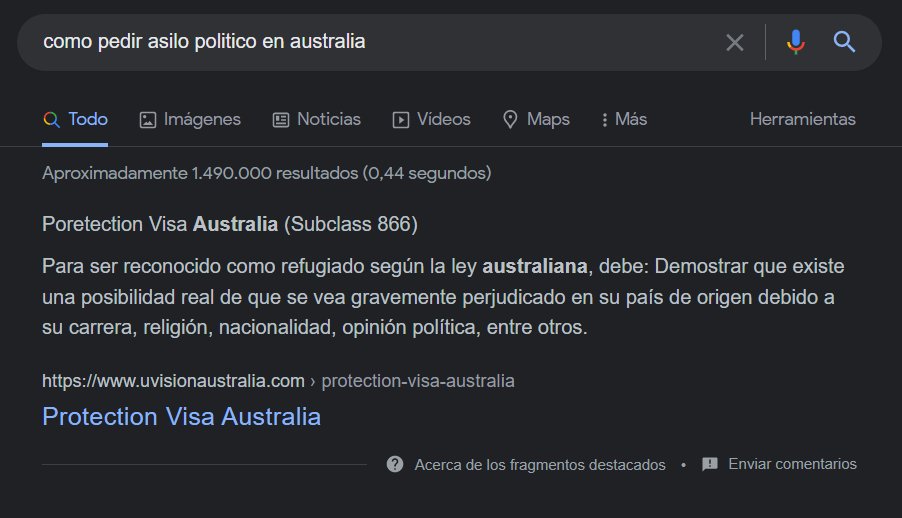Screen dimensions: 902x518
Task: Click the result count text Aproximadamente 1.490.000 resultados
Action: [266, 173]
